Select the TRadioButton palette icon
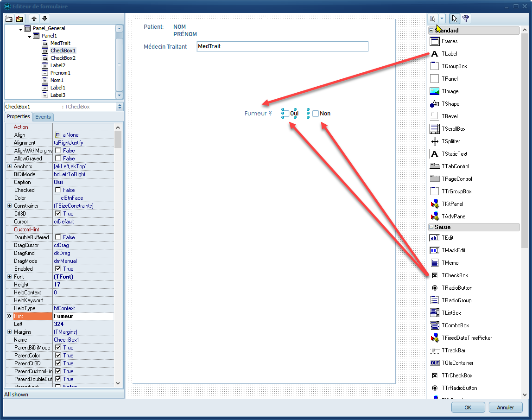Image resolution: width=532 pixels, height=420 pixels. pos(434,288)
